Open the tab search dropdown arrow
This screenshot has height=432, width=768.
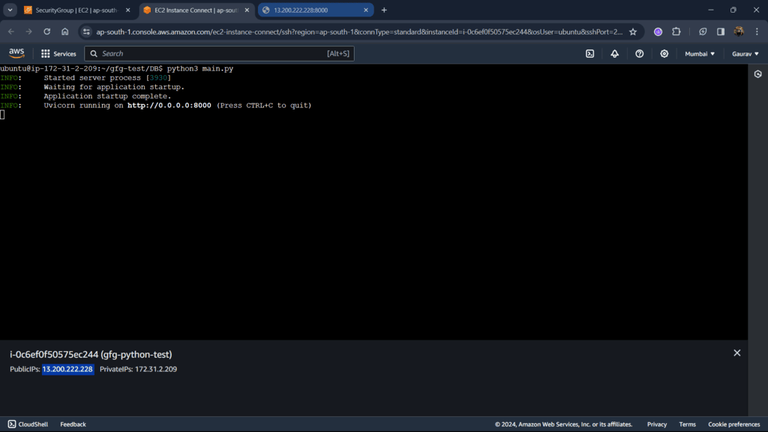pyautogui.click(x=10, y=10)
